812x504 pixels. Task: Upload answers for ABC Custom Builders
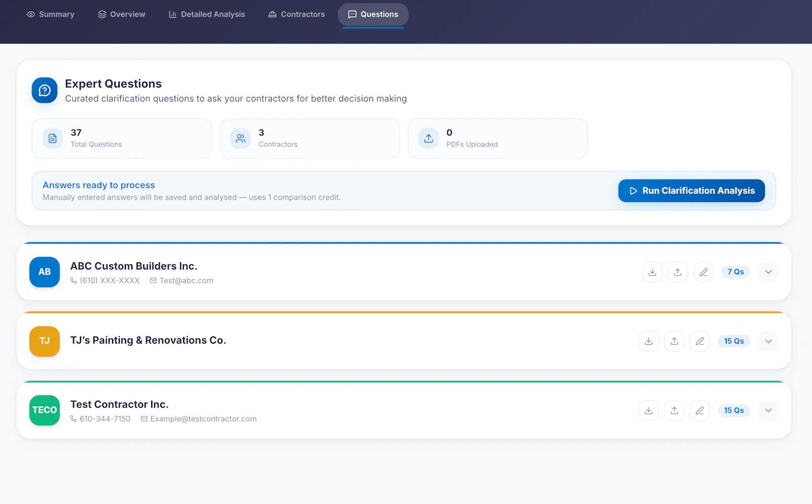tap(678, 272)
